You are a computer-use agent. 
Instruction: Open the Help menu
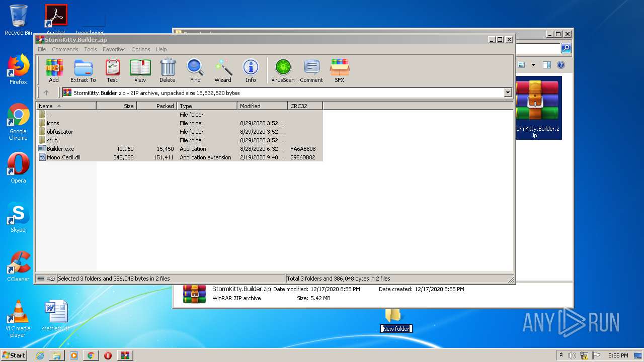point(161,49)
